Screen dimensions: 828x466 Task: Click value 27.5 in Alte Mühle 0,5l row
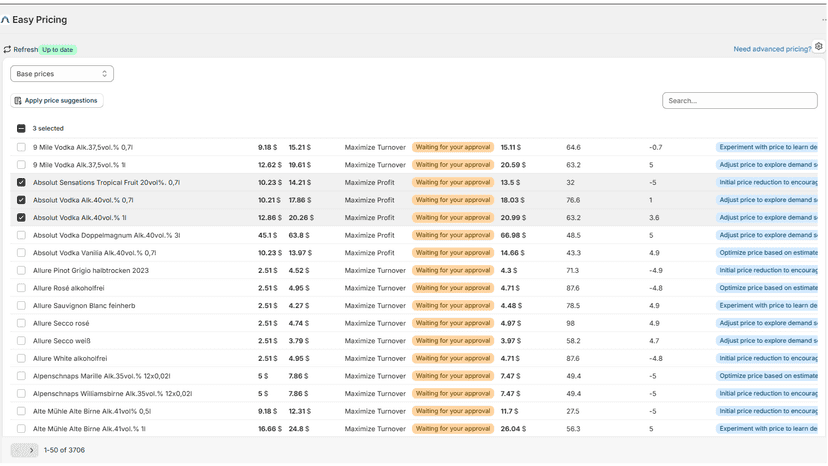click(573, 411)
